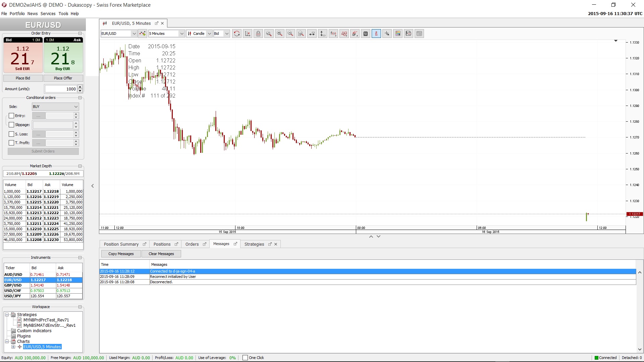Viewport: 644px width, 362px height.
Task: Tick the One Click checkbox
Action: pyautogui.click(x=245, y=358)
